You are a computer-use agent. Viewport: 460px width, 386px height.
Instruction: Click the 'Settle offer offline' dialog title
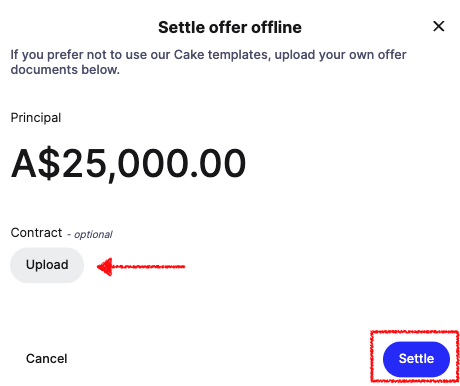pyautogui.click(x=230, y=27)
